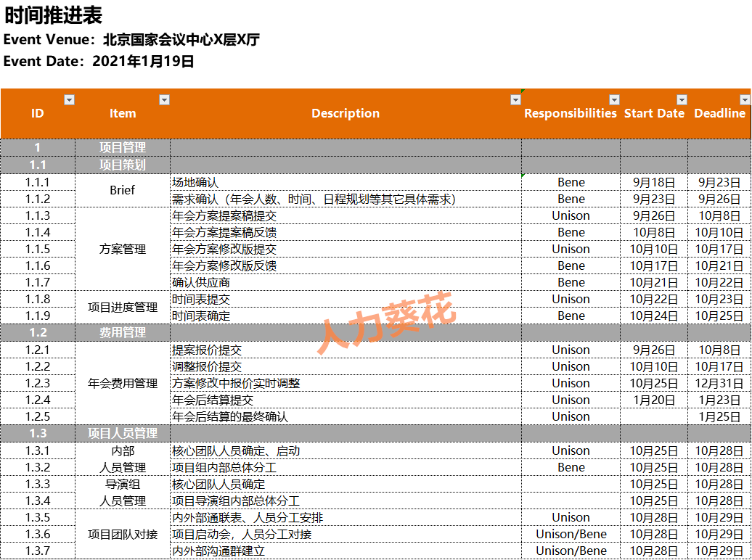Open the ID column filter dropdown

70,100
